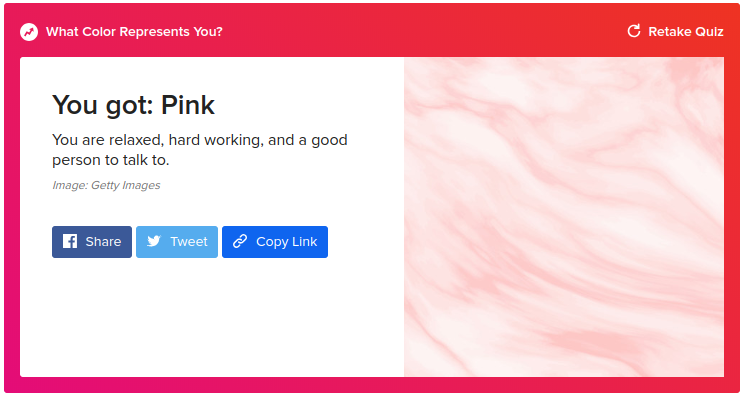Click the BuzzFeed trending arrow logo
Viewport: 740px width, 394px height.
tap(29, 32)
